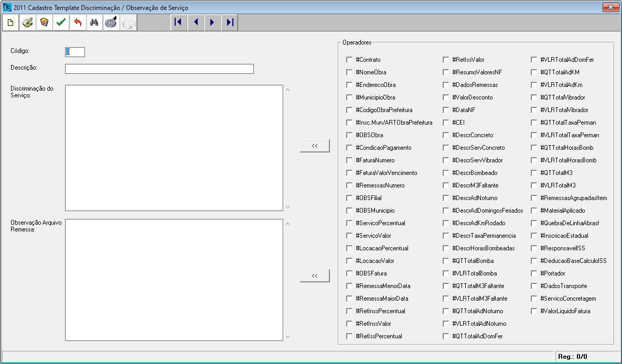
Task: Check the #DataNF operator
Action: pyautogui.click(x=446, y=111)
